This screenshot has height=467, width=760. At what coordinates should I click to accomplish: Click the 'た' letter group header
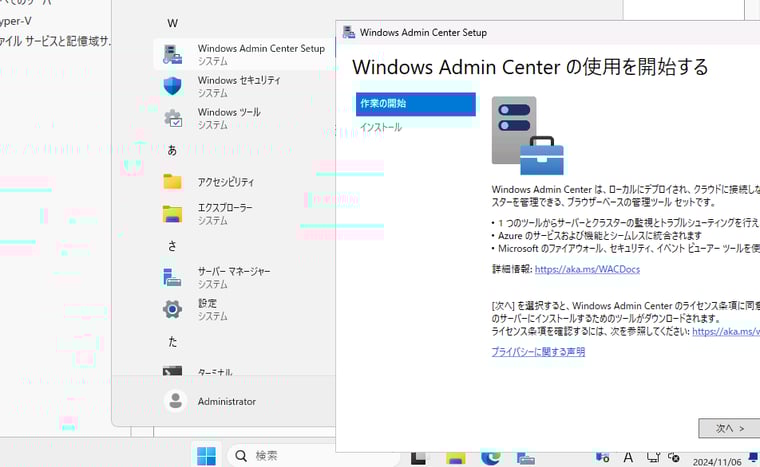click(172, 341)
